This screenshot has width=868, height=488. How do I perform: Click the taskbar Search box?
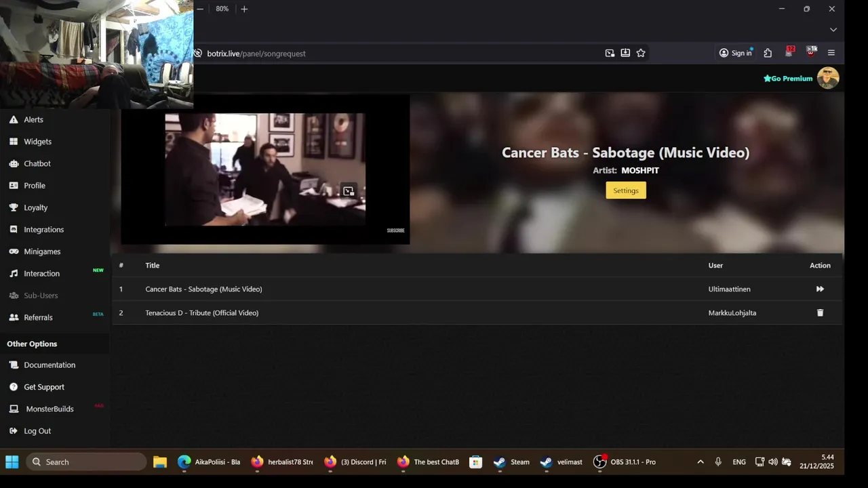[x=86, y=462]
